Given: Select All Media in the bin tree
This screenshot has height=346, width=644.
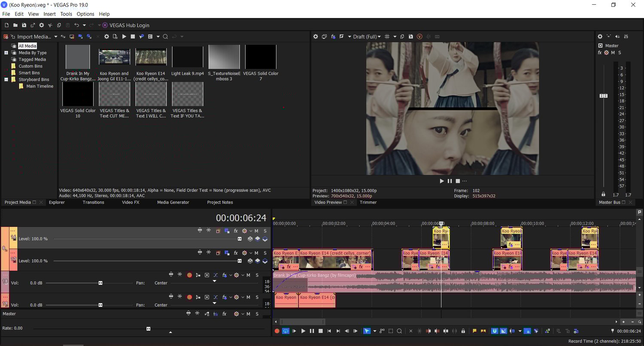Looking at the screenshot, I should [27, 46].
